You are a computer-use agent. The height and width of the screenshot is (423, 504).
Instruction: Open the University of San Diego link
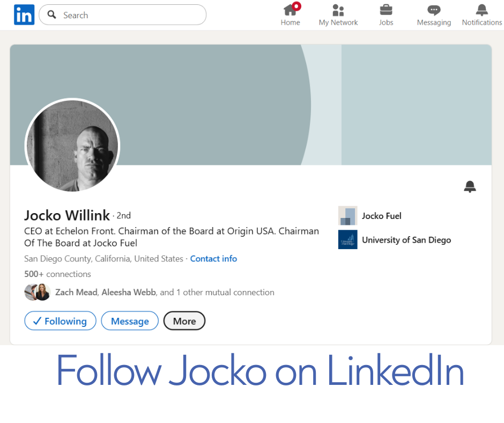pos(406,240)
